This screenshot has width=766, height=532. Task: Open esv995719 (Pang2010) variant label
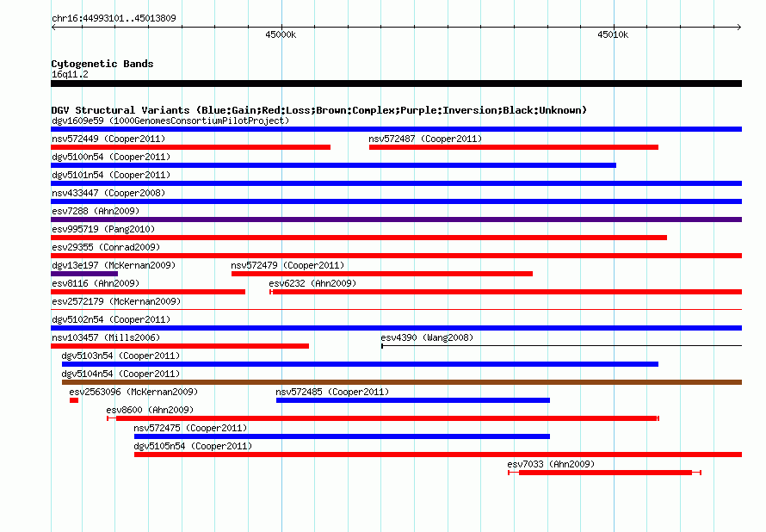pos(103,229)
